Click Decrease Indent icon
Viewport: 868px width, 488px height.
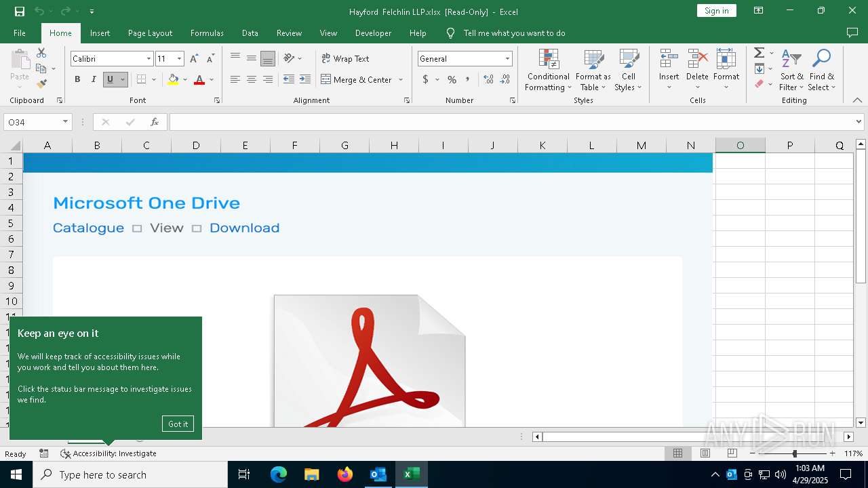(x=289, y=79)
